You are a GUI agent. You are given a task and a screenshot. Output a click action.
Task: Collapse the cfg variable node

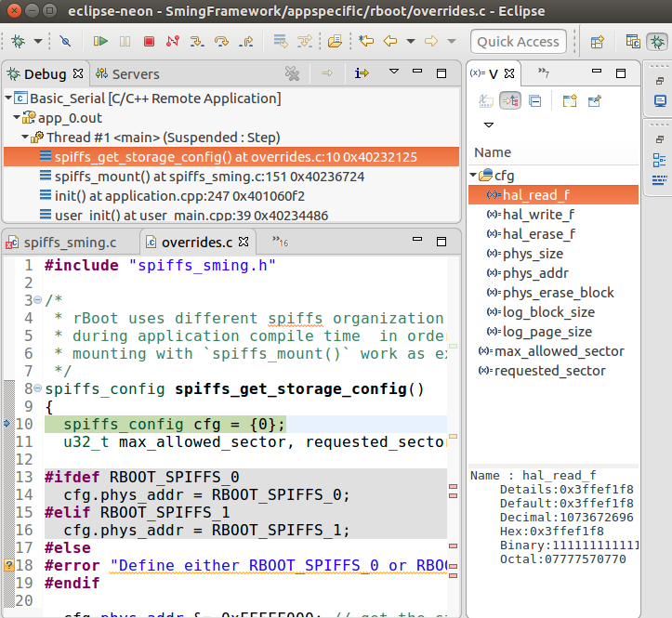click(x=473, y=175)
